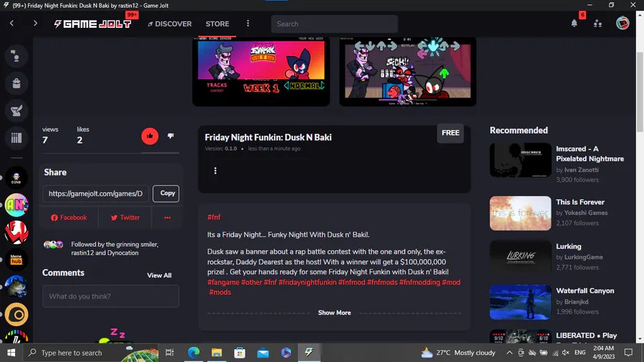Dislike the game with thumbs down
This screenshot has height=362, width=644.
click(170, 136)
